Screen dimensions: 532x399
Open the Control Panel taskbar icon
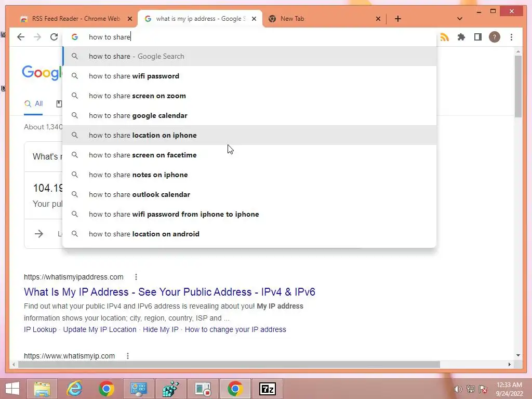pos(139,389)
